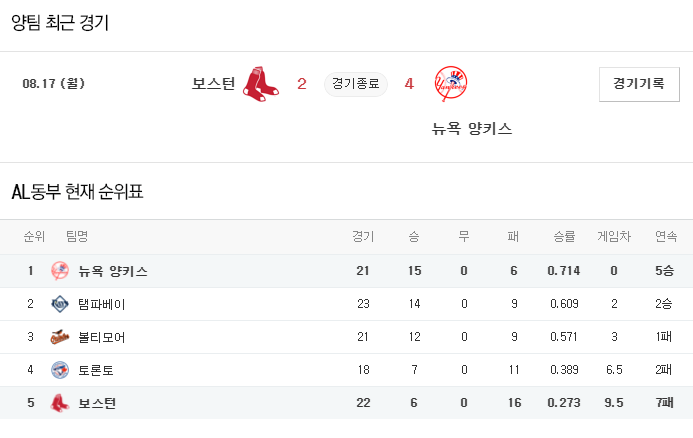
Task: Click 보스턴 team name in match header
Action: [x=213, y=84]
